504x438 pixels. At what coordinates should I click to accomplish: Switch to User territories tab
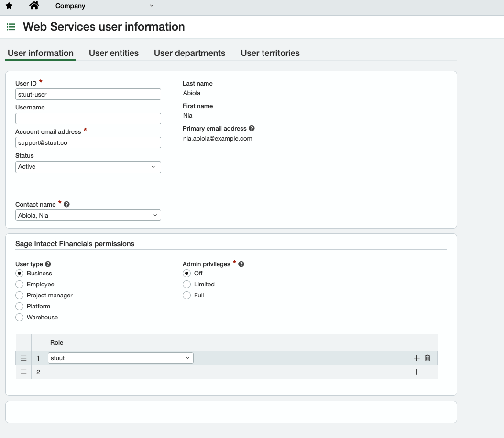click(x=270, y=53)
